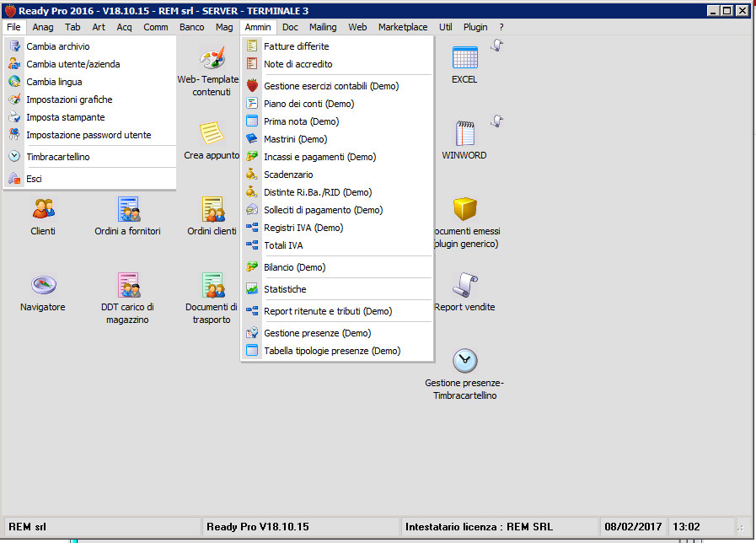Open Gestione presenze-Timbracartellino clock icon
Screen dimensions: 756x543
tap(464, 361)
